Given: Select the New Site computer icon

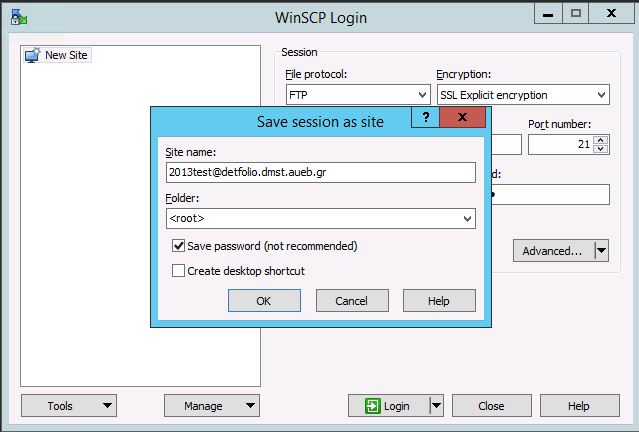Looking at the screenshot, I should pyautogui.click(x=32, y=55).
